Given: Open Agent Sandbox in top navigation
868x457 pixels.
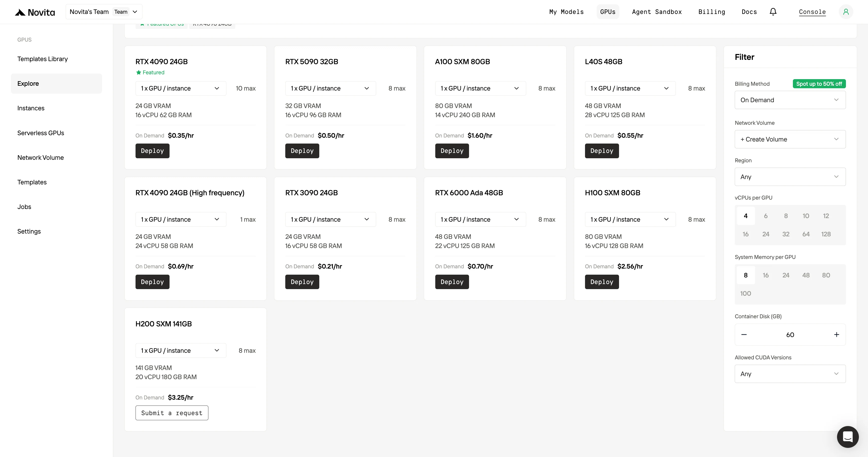Looking at the screenshot, I should (x=657, y=12).
